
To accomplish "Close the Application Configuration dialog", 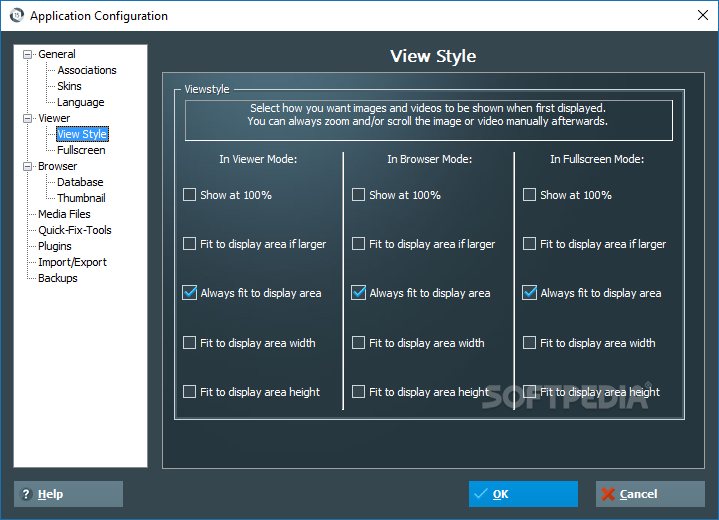I will point(702,15).
